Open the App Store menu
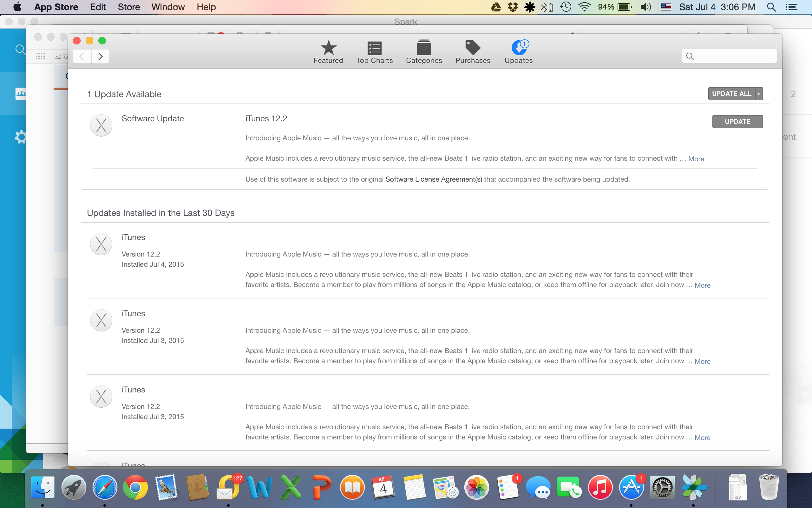 click(x=56, y=7)
